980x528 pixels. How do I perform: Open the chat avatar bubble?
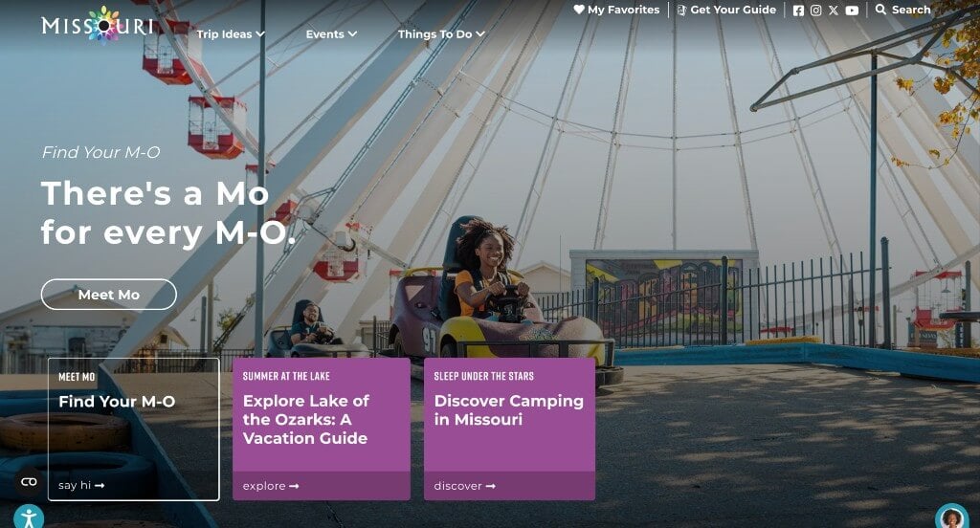coord(952,517)
